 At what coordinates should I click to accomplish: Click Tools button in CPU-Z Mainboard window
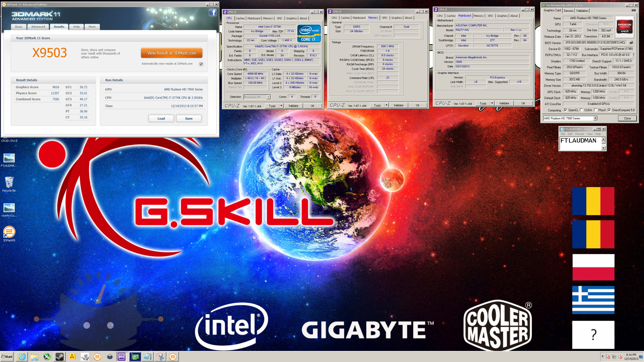click(x=483, y=103)
